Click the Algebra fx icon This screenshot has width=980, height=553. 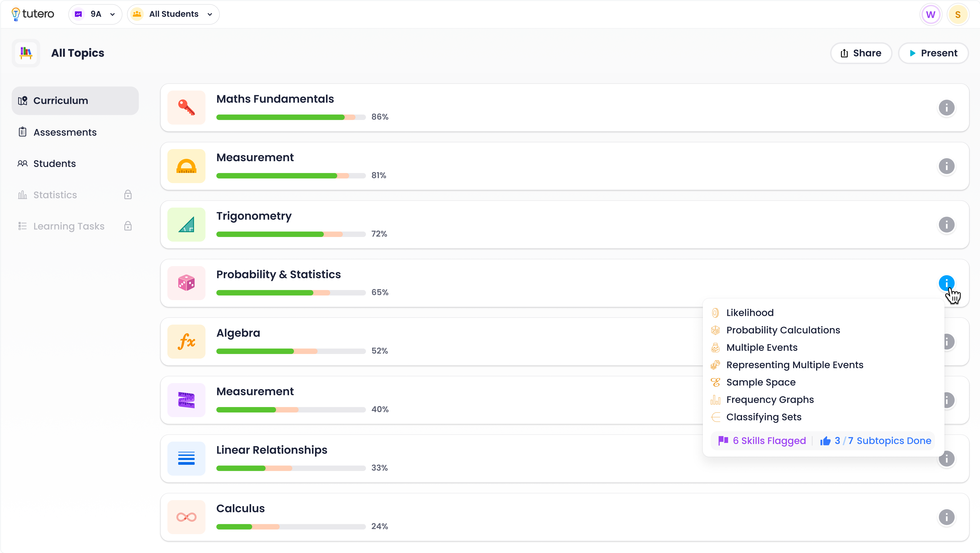point(186,341)
